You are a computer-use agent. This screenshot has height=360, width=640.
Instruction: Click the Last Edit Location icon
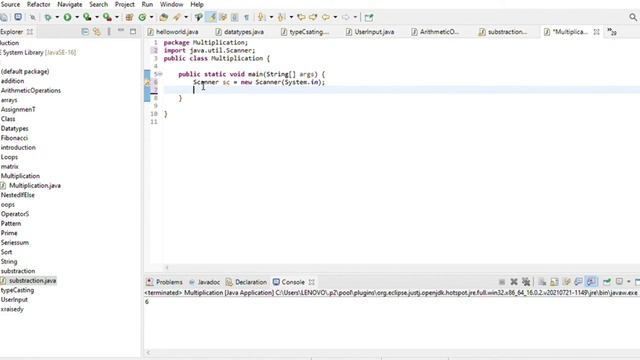point(301,17)
